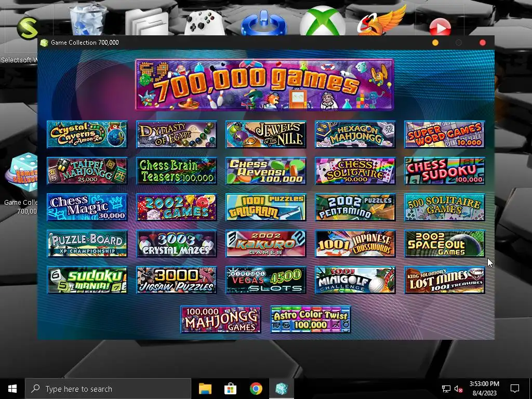Click the orange minimize window dot

[x=435, y=43]
